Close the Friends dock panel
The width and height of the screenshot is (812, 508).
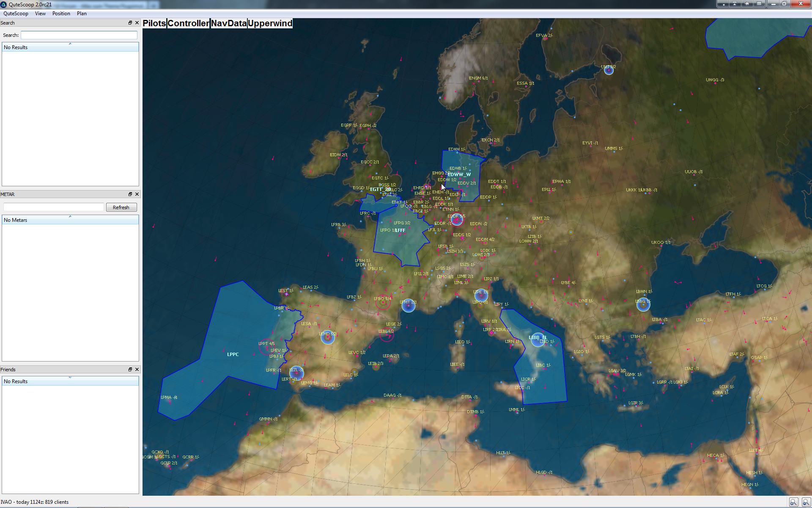(x=137, y=370)
